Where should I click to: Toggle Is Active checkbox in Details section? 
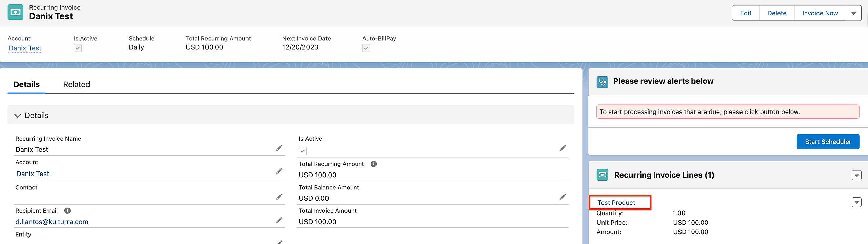coord(303,151)
